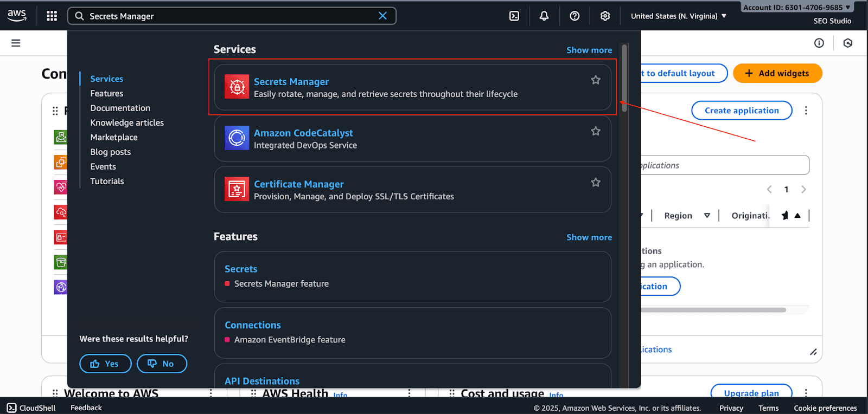
Task: Open the applications widget three-dot menu
Action: [806, 111]
